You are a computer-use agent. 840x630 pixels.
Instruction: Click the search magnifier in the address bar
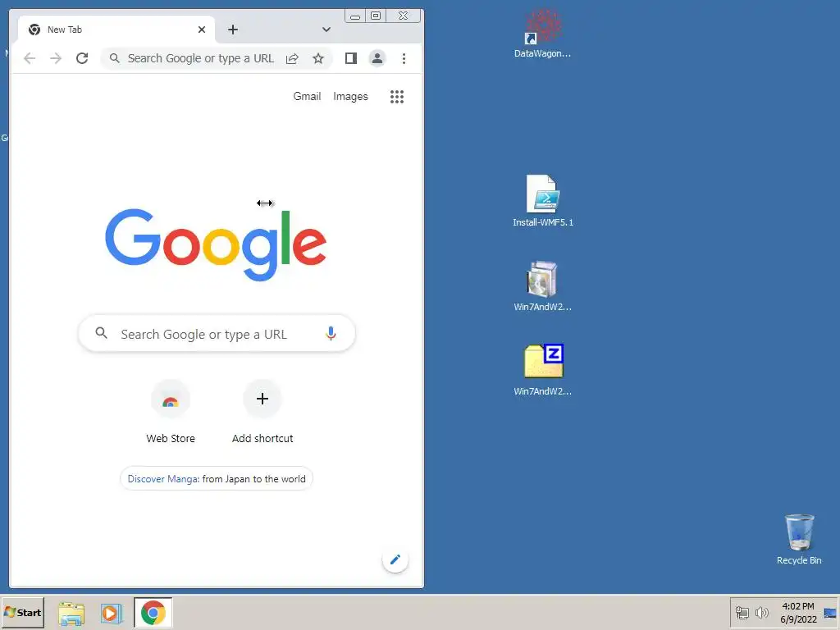click(x=114, y=58)
